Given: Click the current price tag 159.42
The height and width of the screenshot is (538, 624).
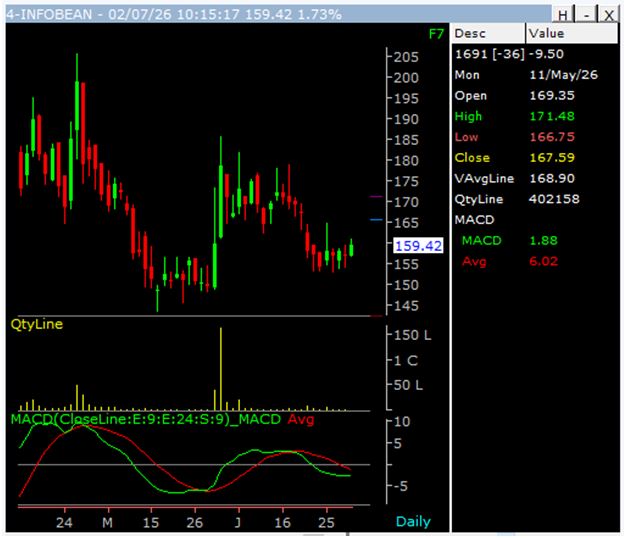Looking at the screenshot, I should point(418,246).
